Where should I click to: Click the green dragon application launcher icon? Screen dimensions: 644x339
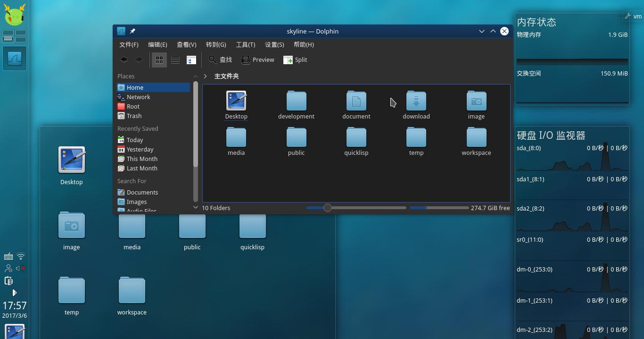[x=14, y=14]
